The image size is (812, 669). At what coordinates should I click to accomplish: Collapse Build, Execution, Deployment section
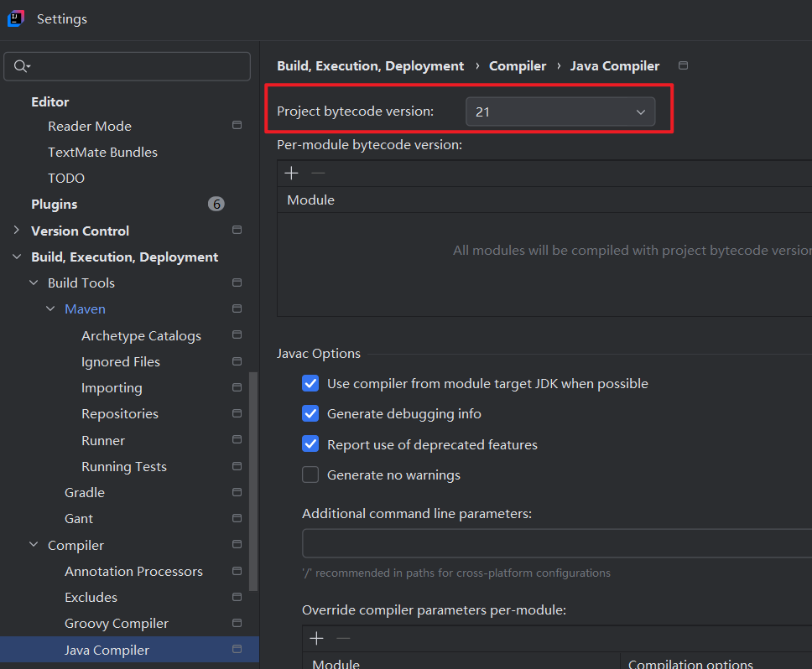pos(17,257)
